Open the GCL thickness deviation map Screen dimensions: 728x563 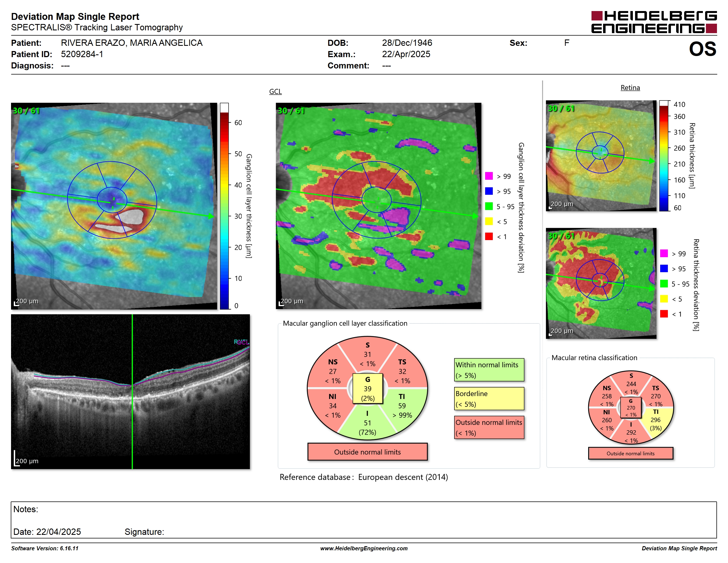(378, 206)
